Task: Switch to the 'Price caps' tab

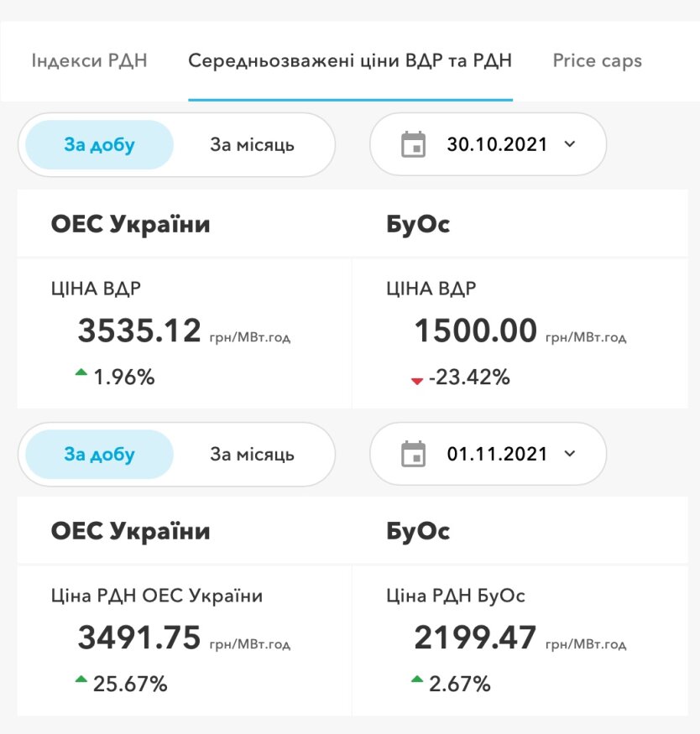Action: (x=597, y=61)
